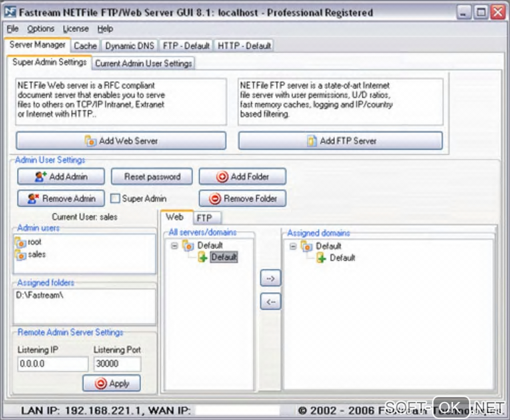
Task: Select highlighted Default domain in All servers tree
Action: point(224,257)
